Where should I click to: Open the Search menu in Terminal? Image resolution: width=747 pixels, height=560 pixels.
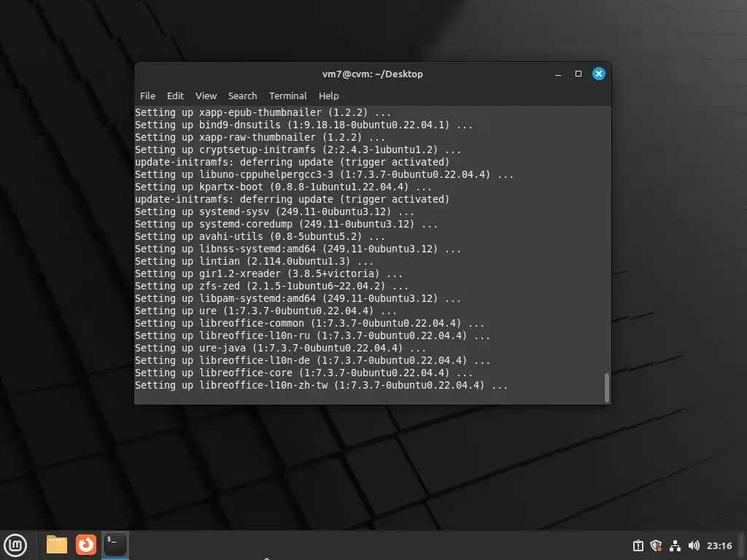(242, 96)
